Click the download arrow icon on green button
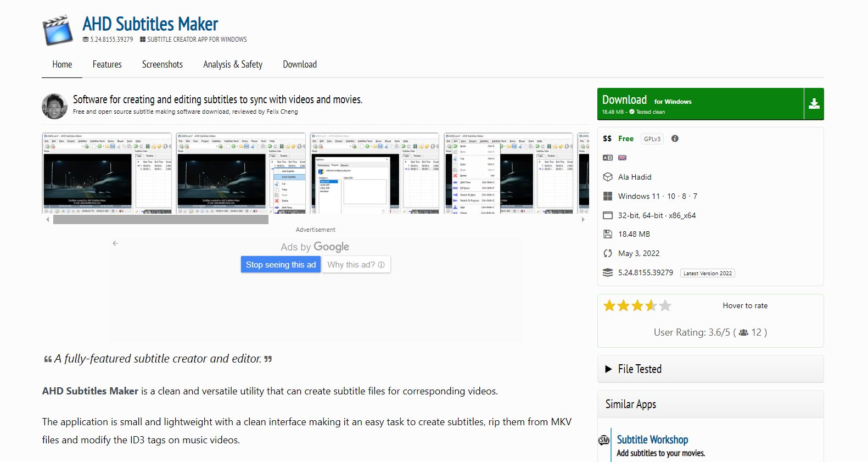Viewport: 868px width, 462px height. 814,104
